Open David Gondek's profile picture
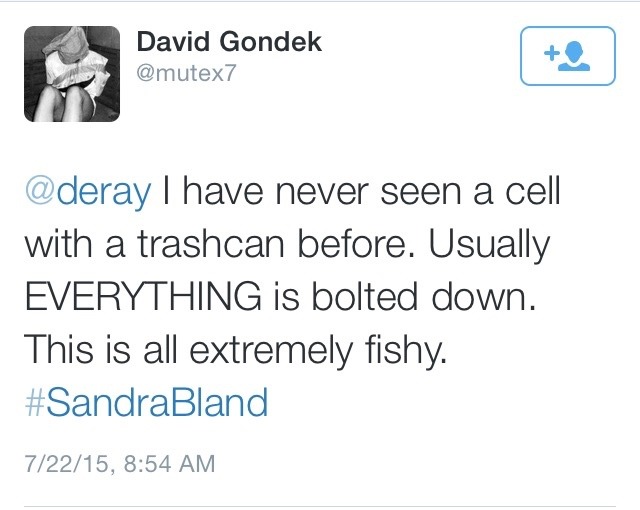The height and width of the screenshot is (510, 640). 71,73
